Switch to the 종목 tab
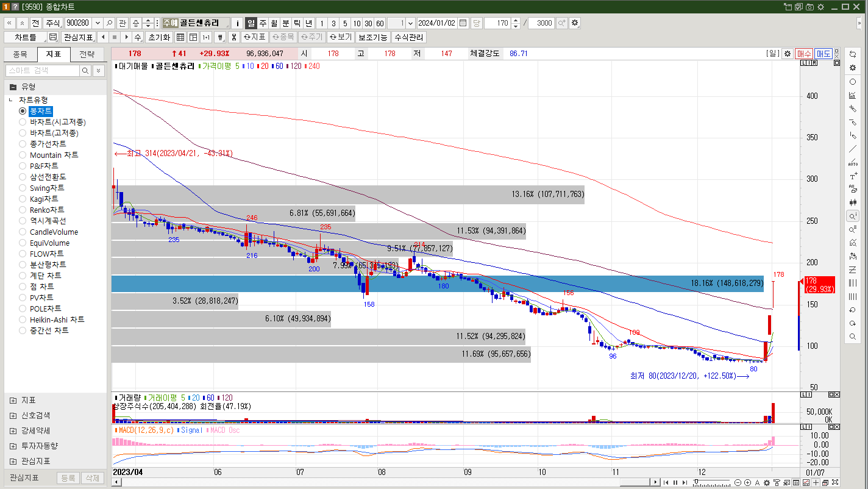868x489 pixels. pos(20,54)
